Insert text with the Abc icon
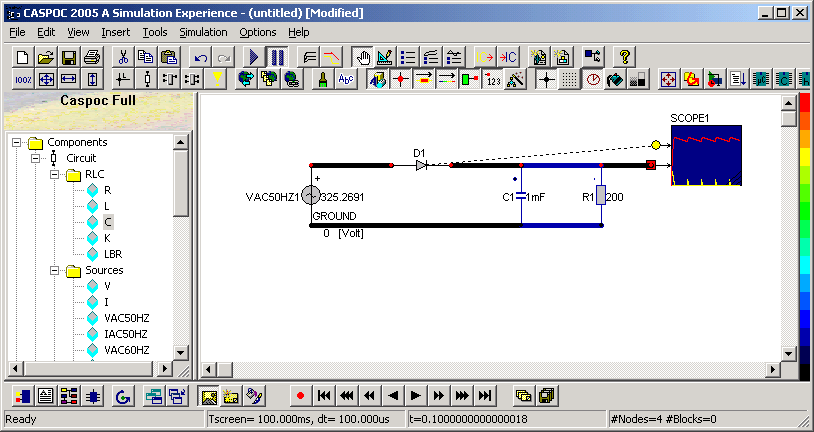The image size is (814, 432). 346,79
